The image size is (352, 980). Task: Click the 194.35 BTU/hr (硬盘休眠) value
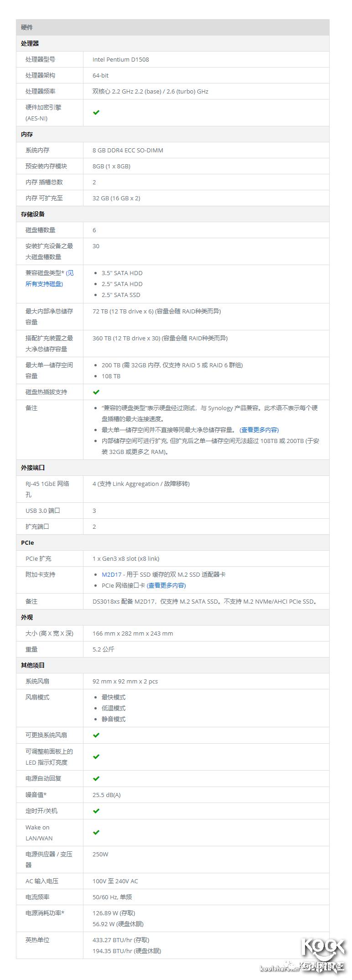(127, 951)
